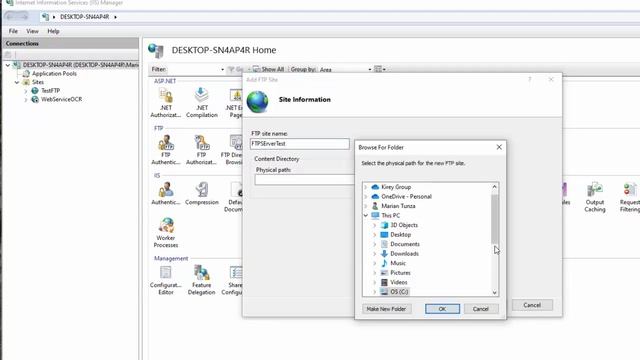Screen dimensions: 640x360
Task: Open the Group by Area dropdown
Action: tap(345, 69)
